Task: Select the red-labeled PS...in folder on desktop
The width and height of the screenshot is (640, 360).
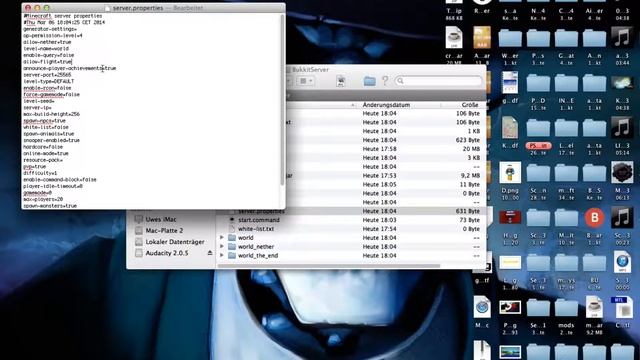Action: pos(538,130)
